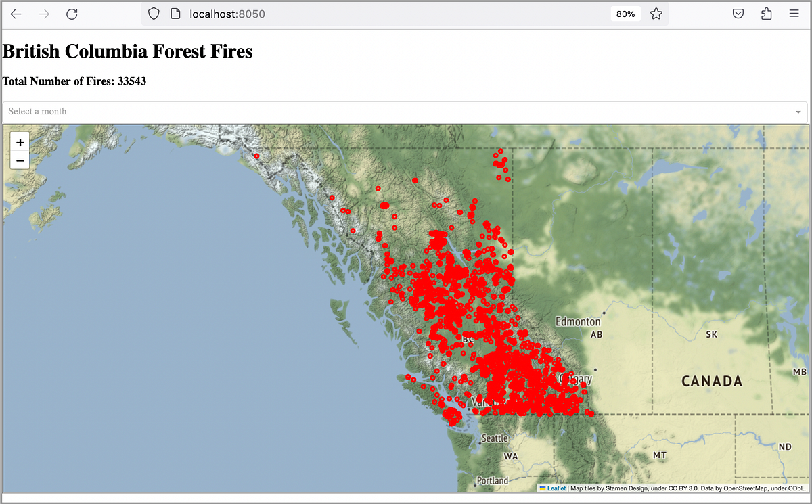The height and width of the screenshot is (504, 812).
Task: Click the back navigation arrow
Action: click(x=16, y=14)
